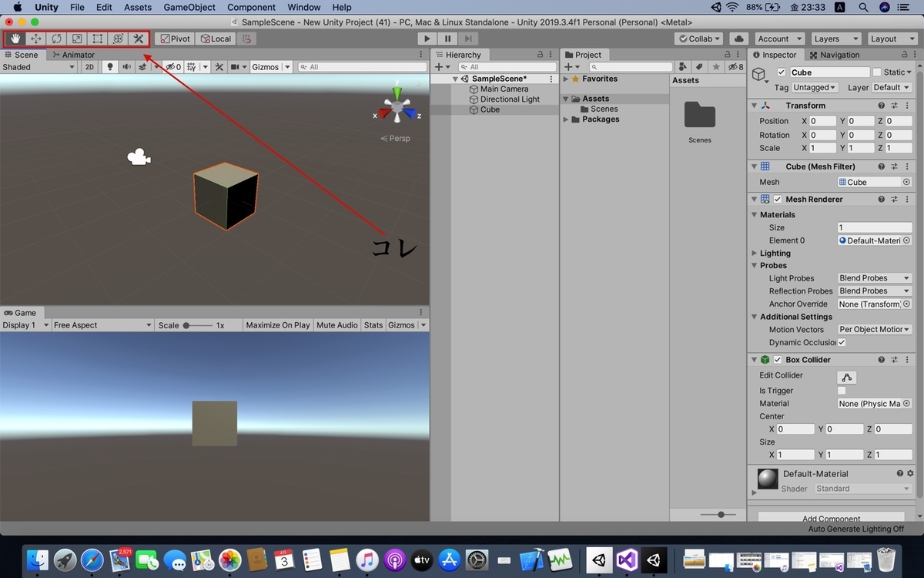Toggle scene lighting bulb icon
Screen dimensions: 924x578
[110, 67]
